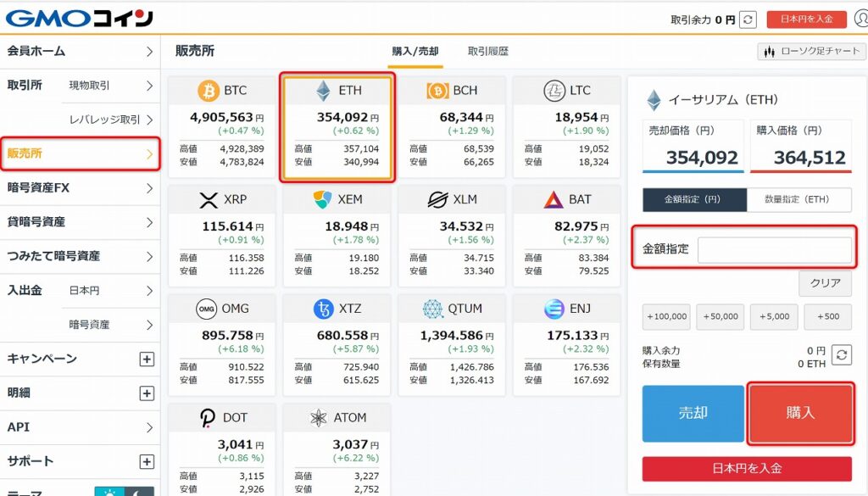Click the BAT triangle icon

coord(553,199)
